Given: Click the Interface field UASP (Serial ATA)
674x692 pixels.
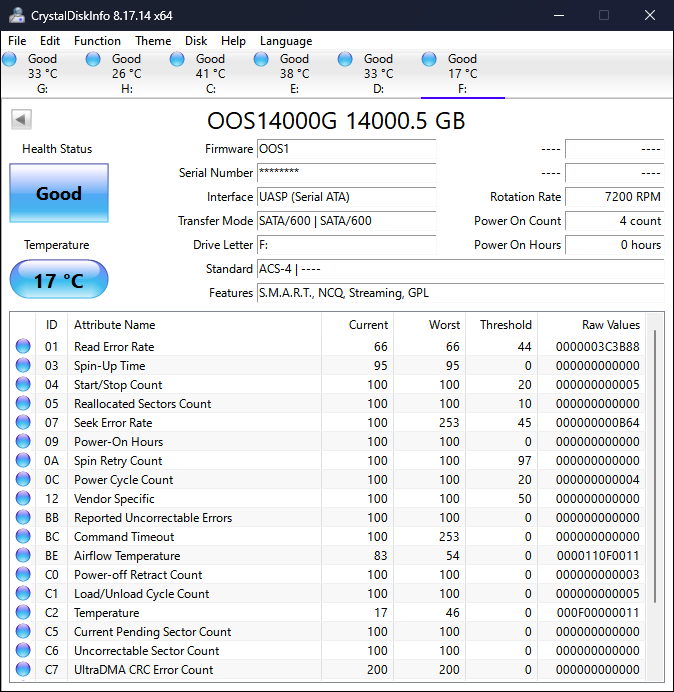Looking at the screenshot, I should pos(346,196).
